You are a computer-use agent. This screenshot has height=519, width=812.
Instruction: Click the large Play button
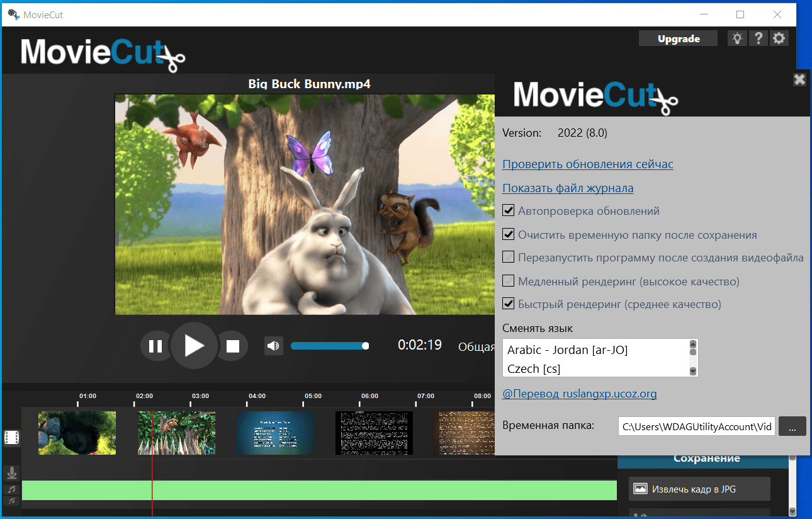pyautogui.click(x=194, y=345)
